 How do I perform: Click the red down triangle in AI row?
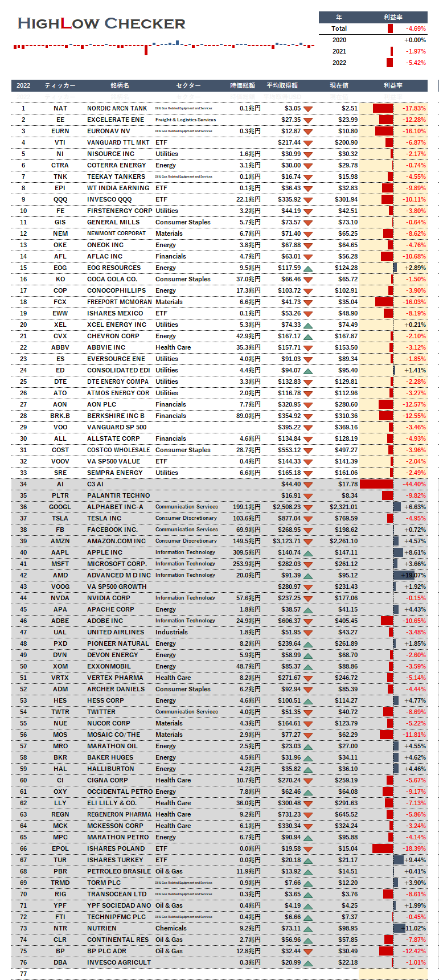coord(308,485)
